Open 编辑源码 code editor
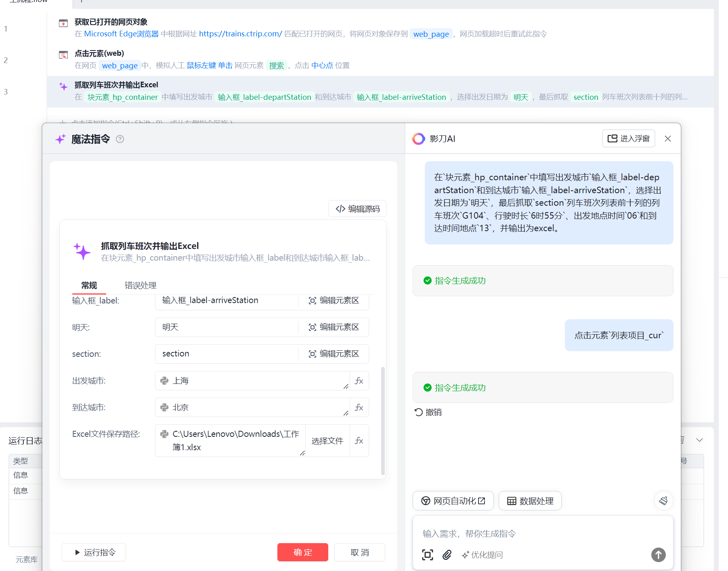This screenshot has width=728, height=571. (357, 209)
